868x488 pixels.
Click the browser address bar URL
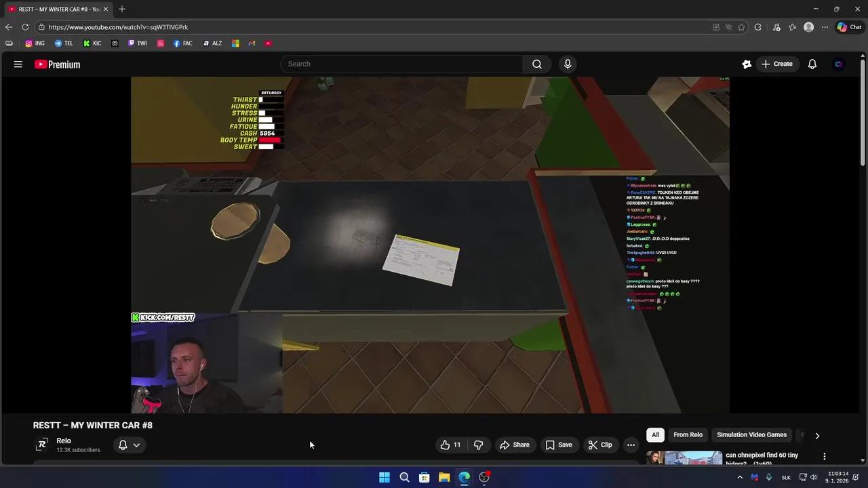[118, 27]
